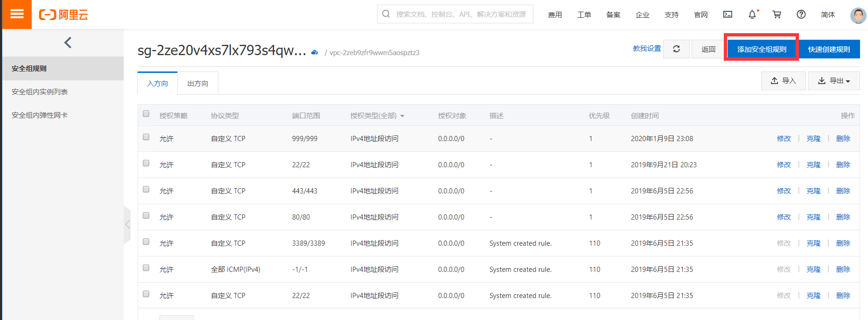Click the Alibaba Cloud logo
Screen dimensions: 868x320
pos(63,14)
